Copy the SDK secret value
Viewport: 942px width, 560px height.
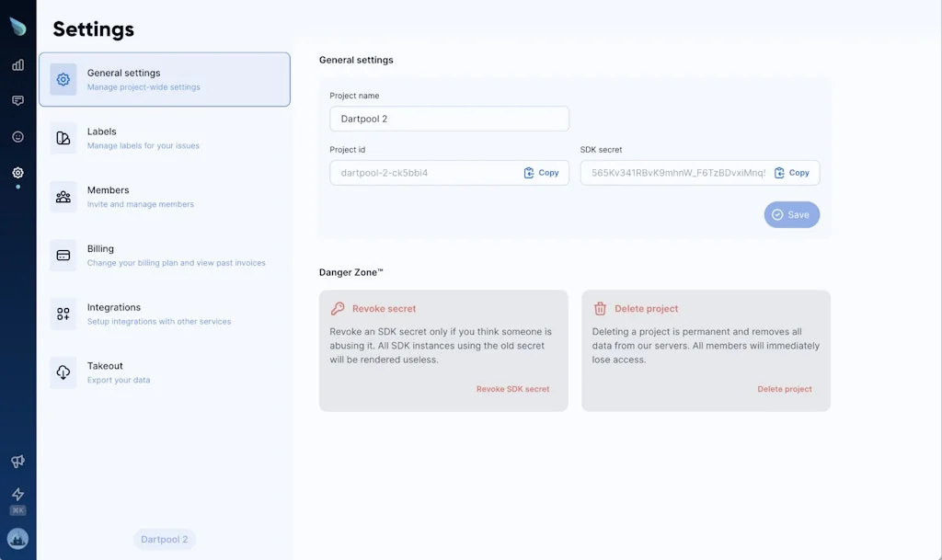tap(793, 172)
